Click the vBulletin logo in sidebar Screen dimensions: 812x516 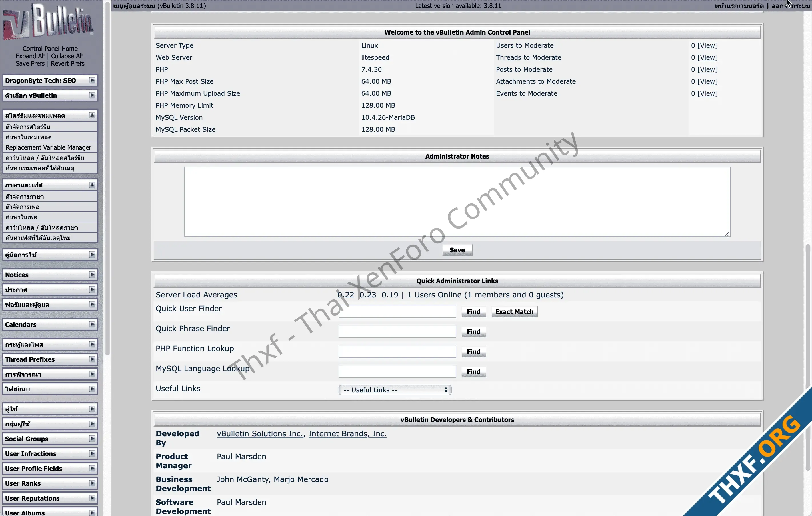coord(48,22)
